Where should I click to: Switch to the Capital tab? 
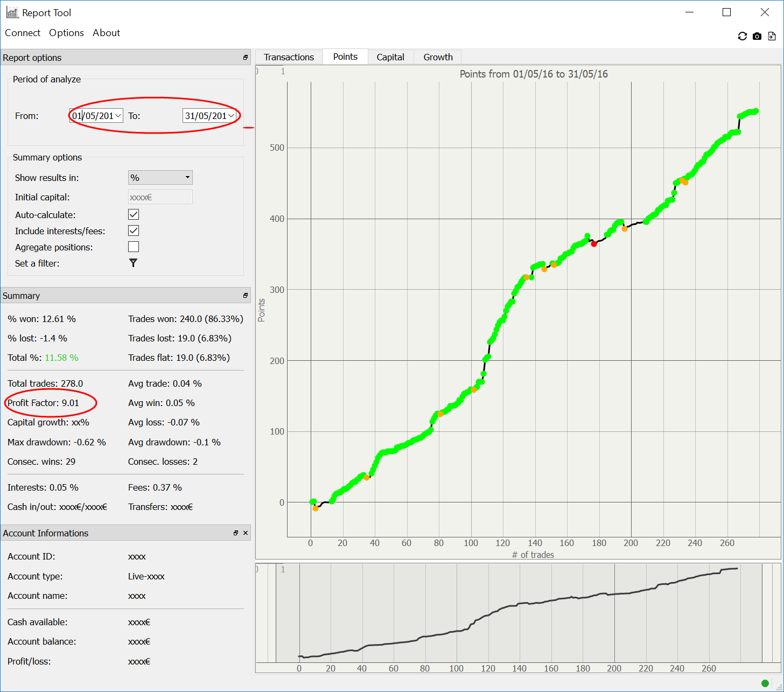pos(390,57)
